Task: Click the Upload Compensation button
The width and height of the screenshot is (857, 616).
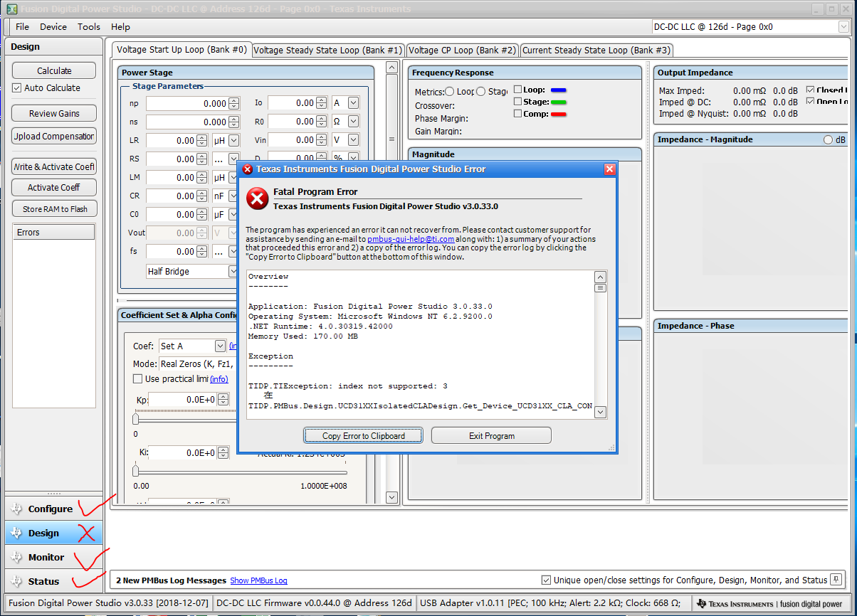Action: click(x=54, y=136)
